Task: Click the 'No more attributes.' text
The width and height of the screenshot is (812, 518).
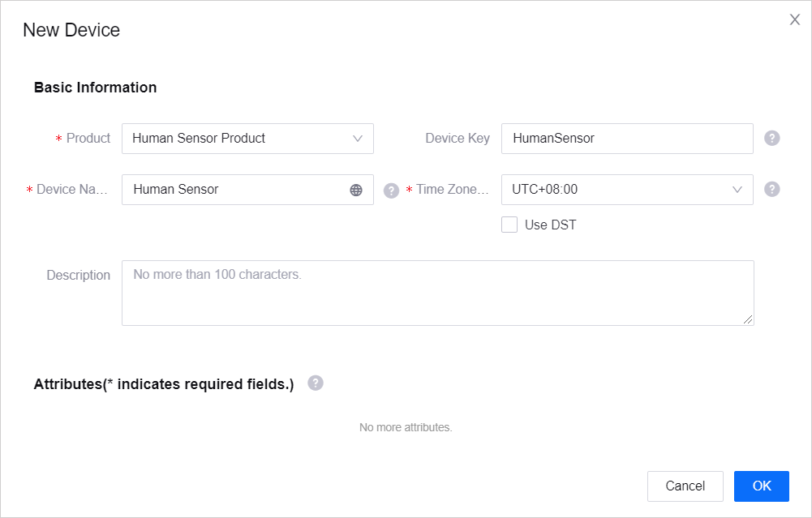Action: (406, 427)
